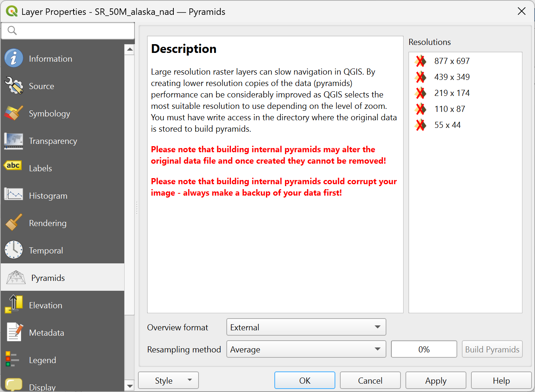Open the Information section icon
The image size is (535, 392).
(14, 59)
